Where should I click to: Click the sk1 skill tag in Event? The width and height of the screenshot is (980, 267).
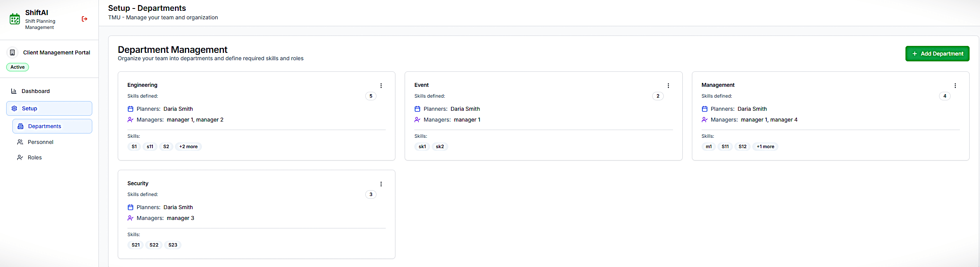point(422,147)
